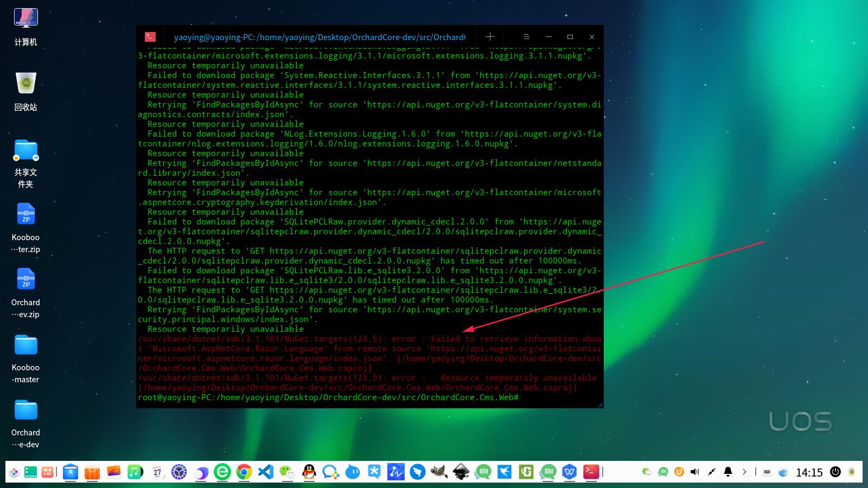The height and width of the screenshot is (488, 868).
Task: Open the notifications bell in tray
Action: coord(728,472)
